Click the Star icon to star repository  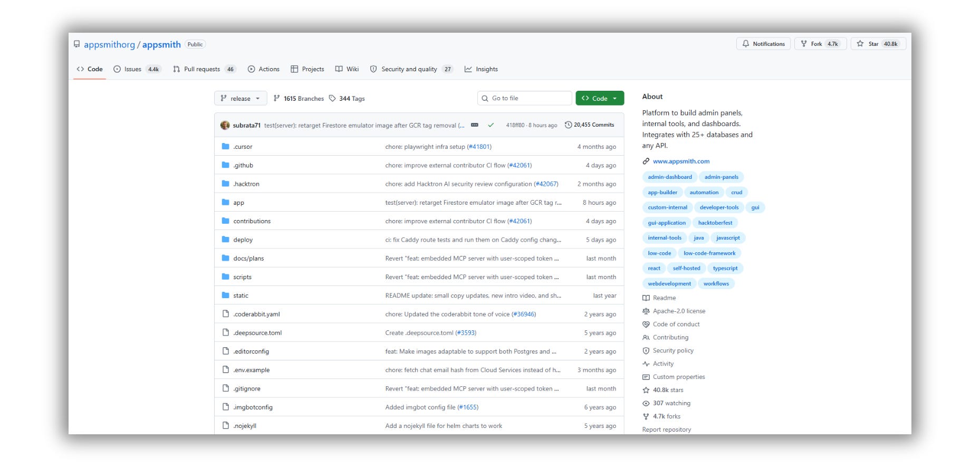point(860,44)
